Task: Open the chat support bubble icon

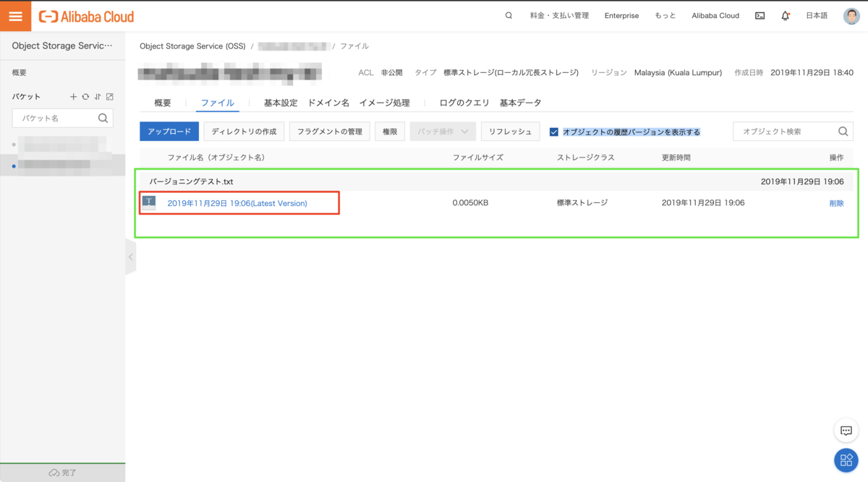Action: coord(846,431)
